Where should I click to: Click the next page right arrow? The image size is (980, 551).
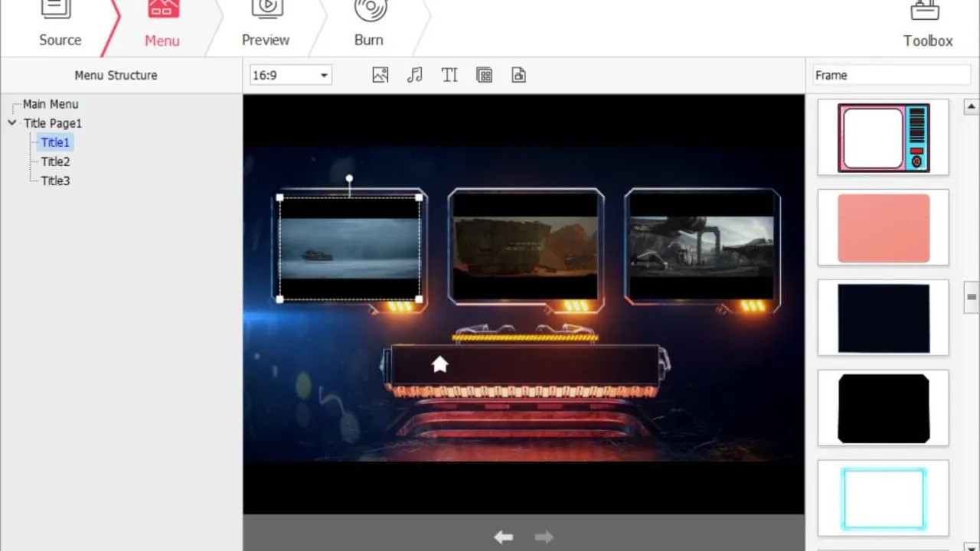(544, 537)
